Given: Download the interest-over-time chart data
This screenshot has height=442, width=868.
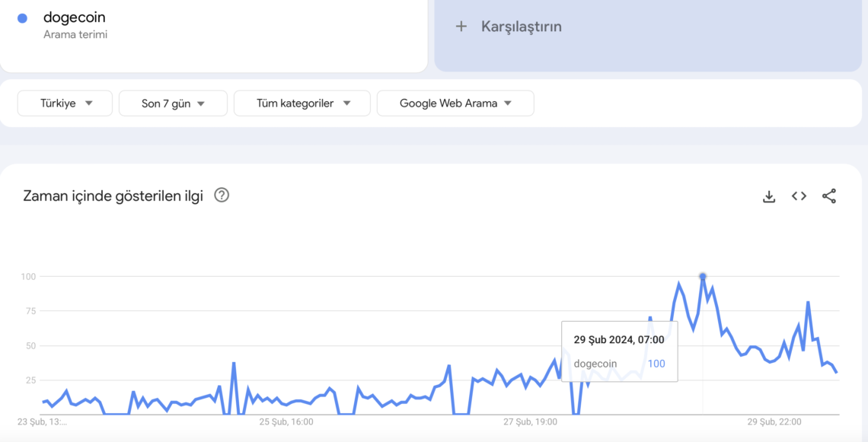Looking at the screenshot, I should point(769,196).
